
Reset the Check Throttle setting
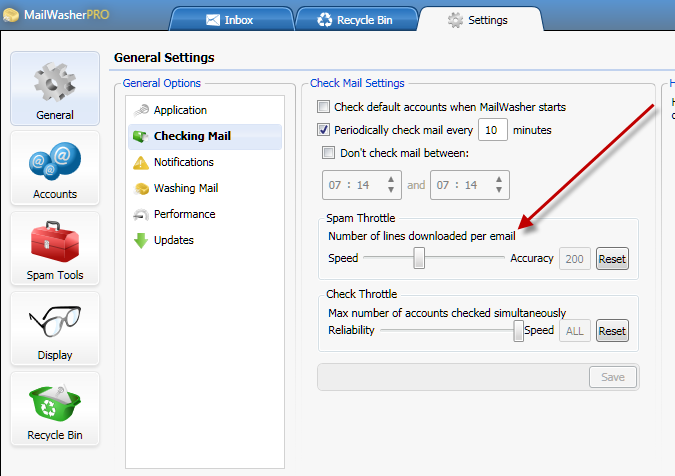pos(612,331)
